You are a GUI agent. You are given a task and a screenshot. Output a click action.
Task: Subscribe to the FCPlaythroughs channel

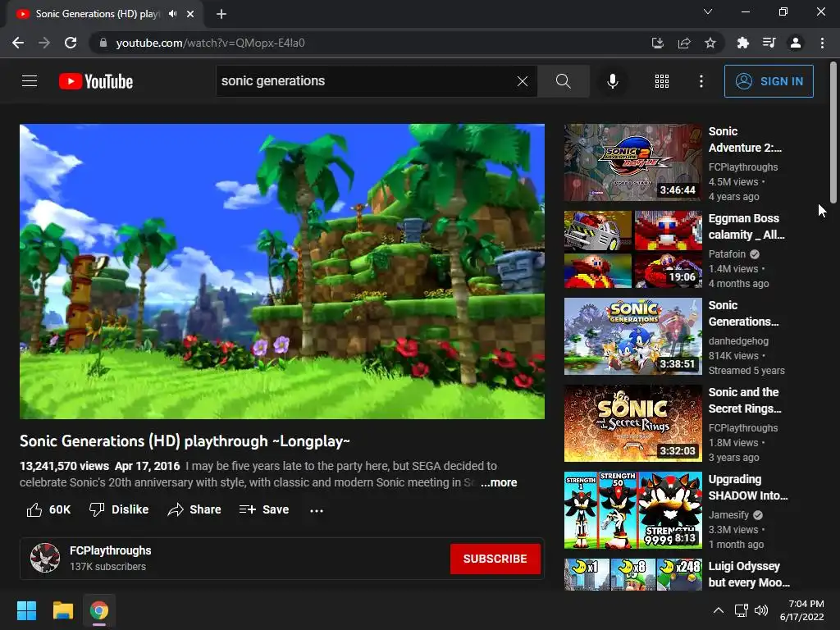[495, 559]
